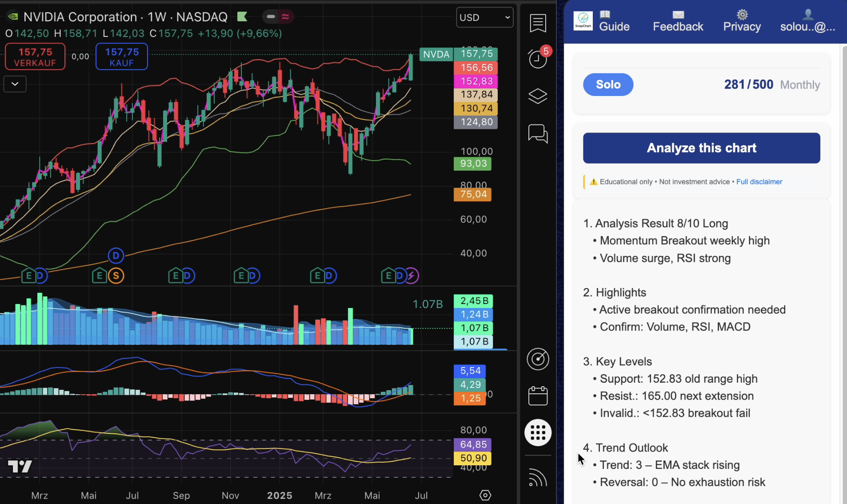847x504 pixels.
Task: Open the USD currency dropdown
Action: click(x=485, y=17)
